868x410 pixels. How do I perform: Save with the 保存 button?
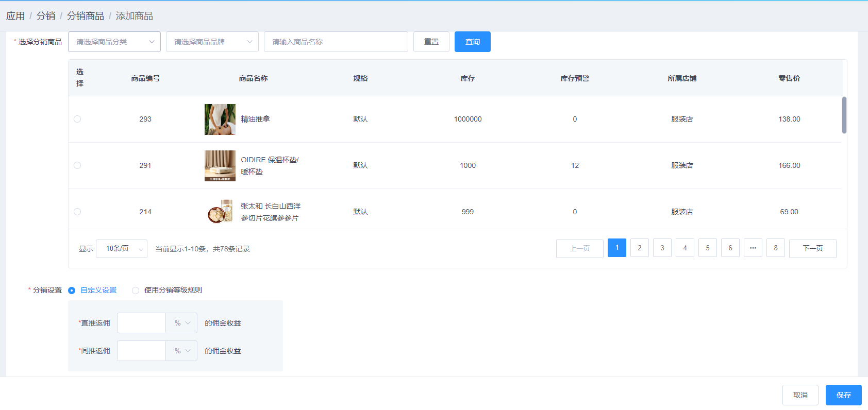tap(843, 395)
